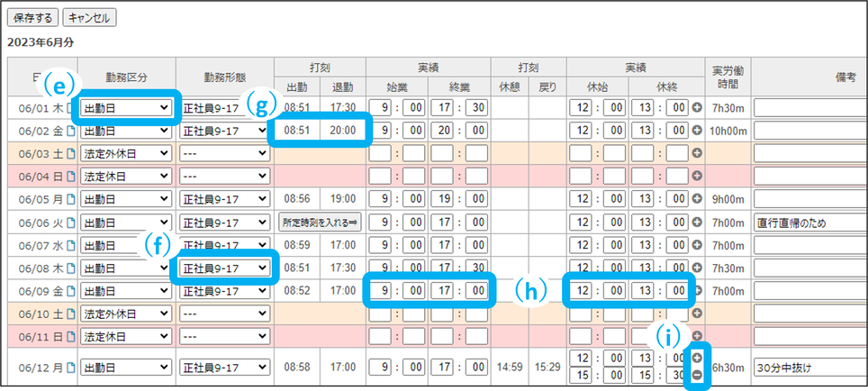Add a break row for 06/01
Viewport: 868px width, 391px height.
click(697, 108)
